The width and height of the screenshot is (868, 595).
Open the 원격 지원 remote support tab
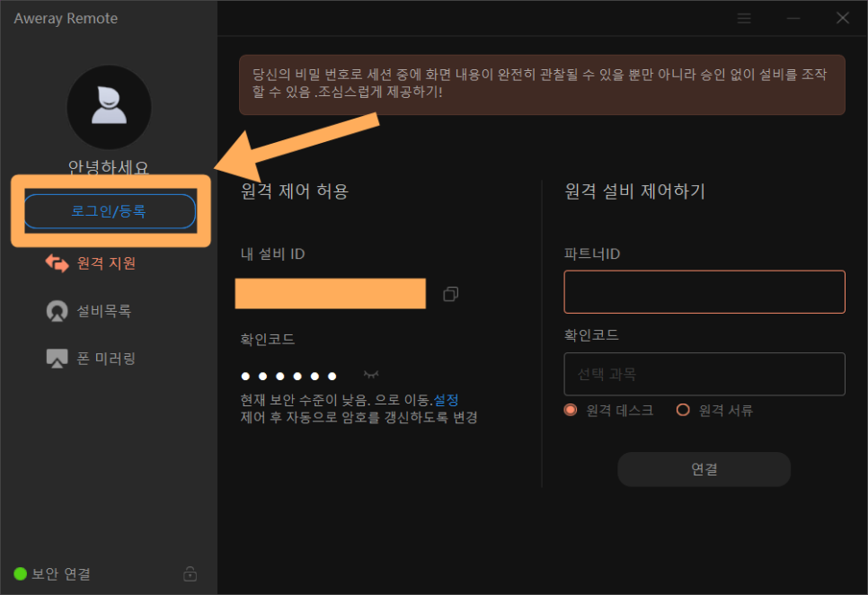point(91,263)
